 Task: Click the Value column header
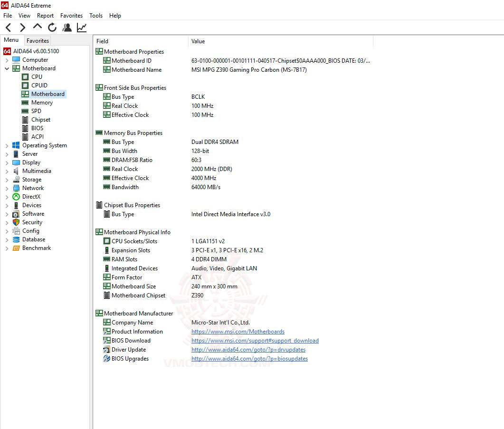(280, 41)
